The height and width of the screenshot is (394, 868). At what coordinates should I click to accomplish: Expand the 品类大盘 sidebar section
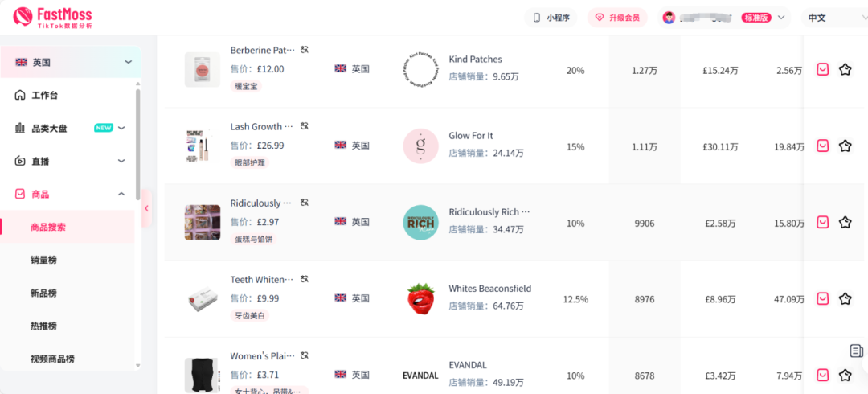coord(121,128)
